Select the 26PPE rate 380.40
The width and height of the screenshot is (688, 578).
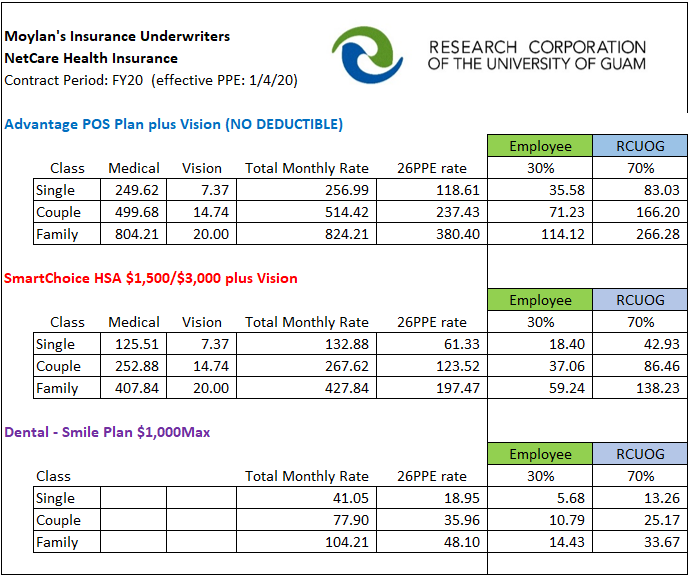pos(432,234)
